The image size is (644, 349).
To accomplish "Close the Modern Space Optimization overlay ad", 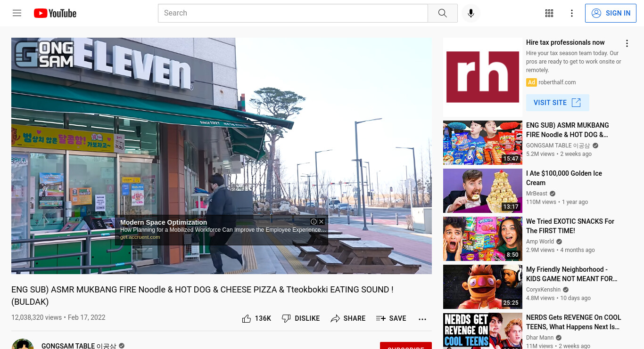I will pyautogui.click(x=322, y=221).
